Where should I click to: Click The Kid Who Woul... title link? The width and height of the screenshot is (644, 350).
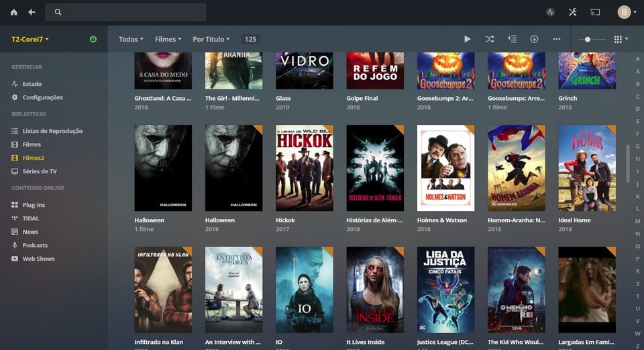515,342
